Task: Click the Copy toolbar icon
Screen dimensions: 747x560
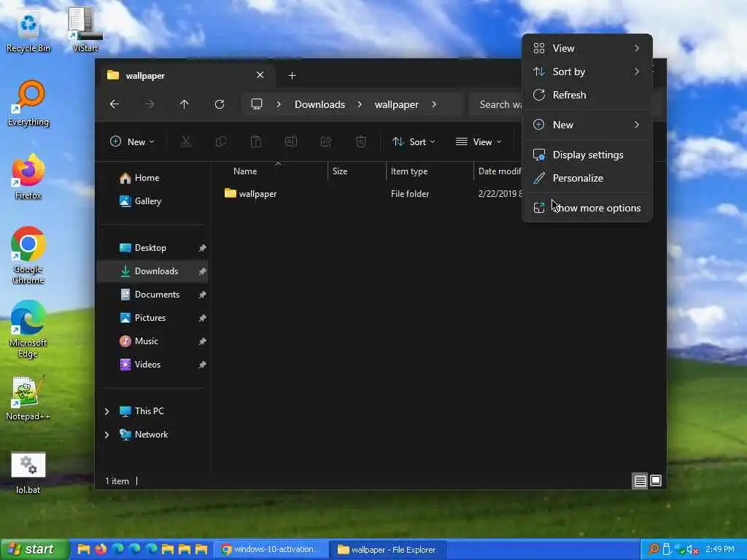Action: [x=221, y=141]
